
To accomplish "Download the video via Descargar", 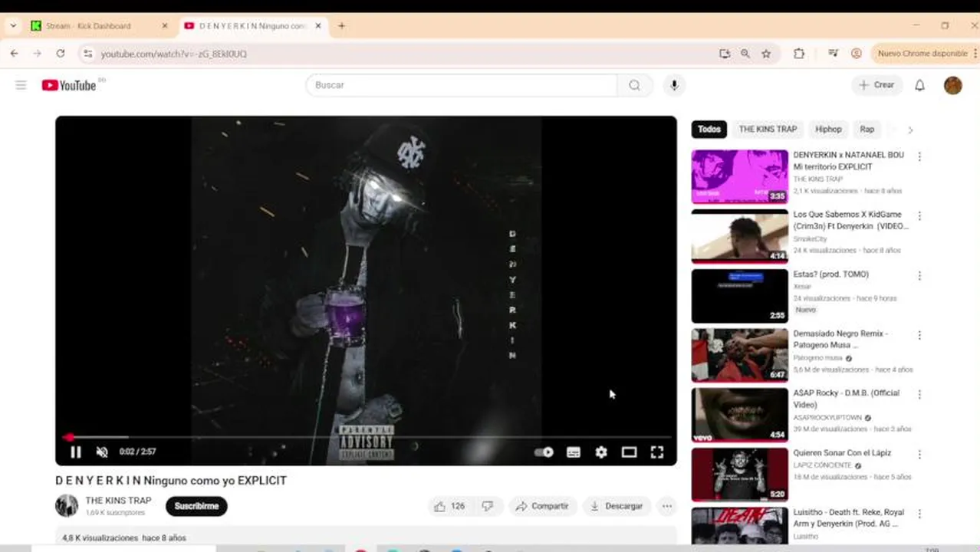I will pyautogui.click(x=617, y=506).
